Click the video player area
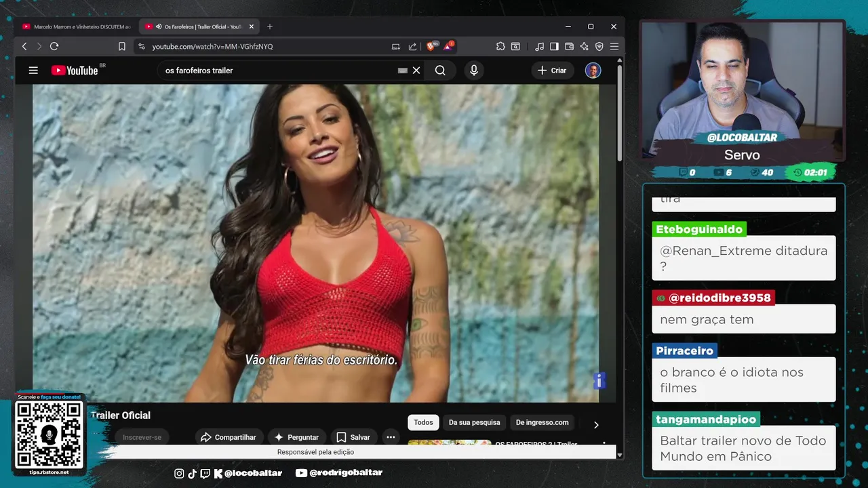The image size is (868, 488). (316, 243)
